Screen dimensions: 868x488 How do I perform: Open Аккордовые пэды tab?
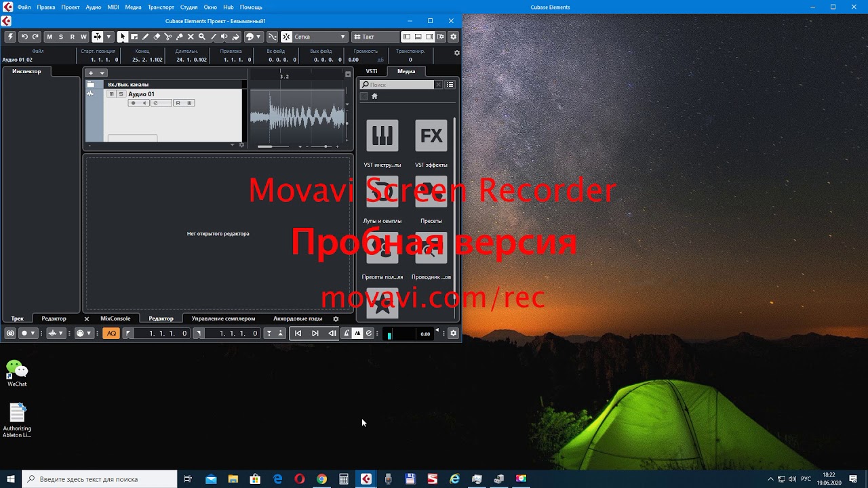click(x=298, y=319)
